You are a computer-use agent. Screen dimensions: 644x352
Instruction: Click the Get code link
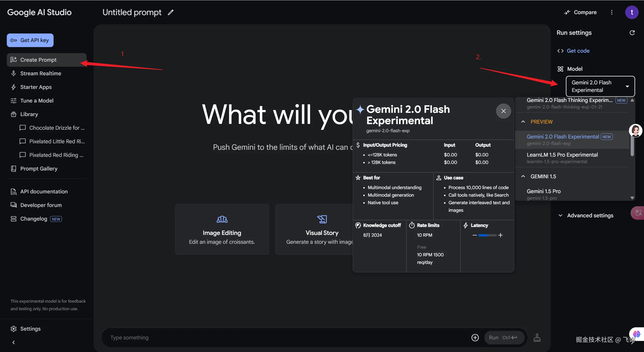click(x=578, y=51)
